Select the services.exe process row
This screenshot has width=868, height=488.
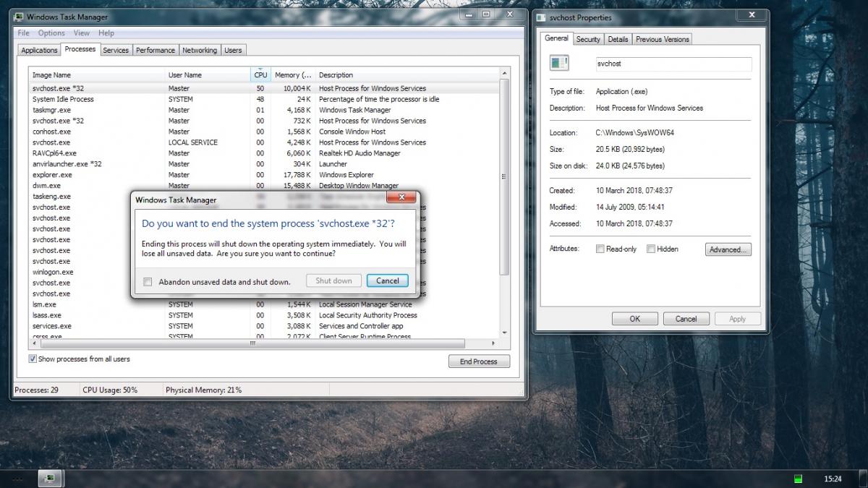click(x=264, y=326)
